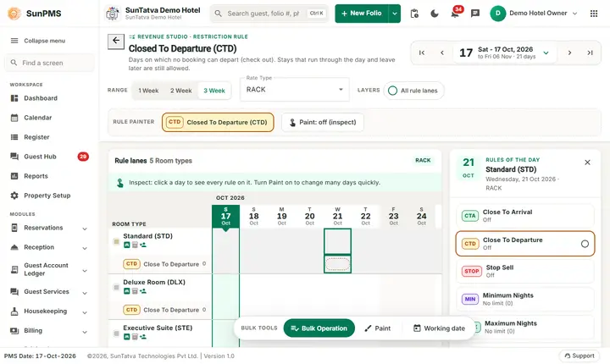Open the clipboard clock icon in header
Screen dimensions: 610x364
point(414,14)
